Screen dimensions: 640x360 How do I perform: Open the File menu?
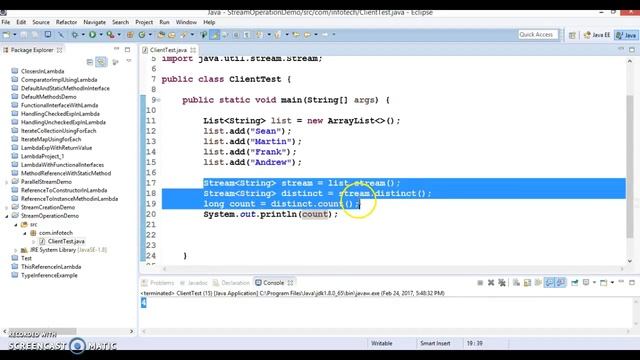point(6,22)
